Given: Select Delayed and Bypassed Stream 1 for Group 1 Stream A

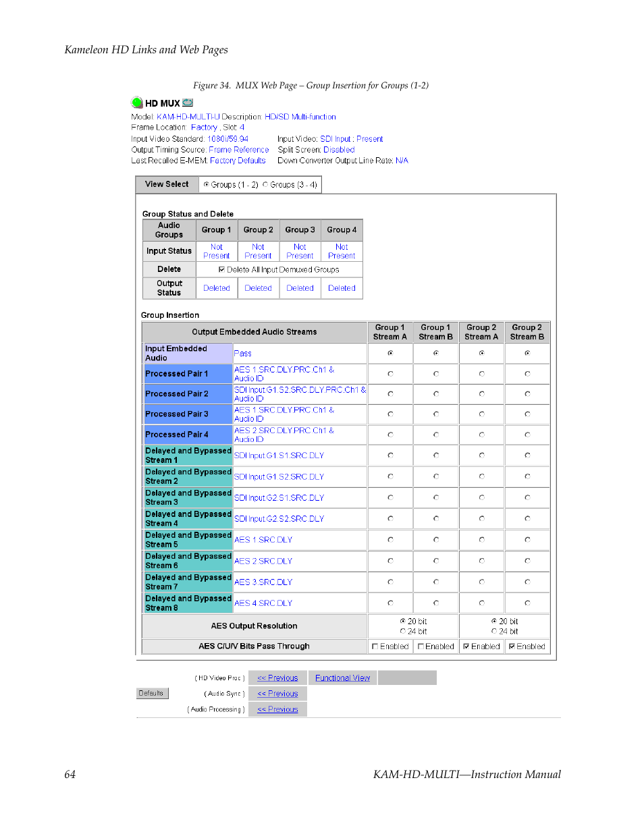Looking at the screenshot, I should point(390,456).
